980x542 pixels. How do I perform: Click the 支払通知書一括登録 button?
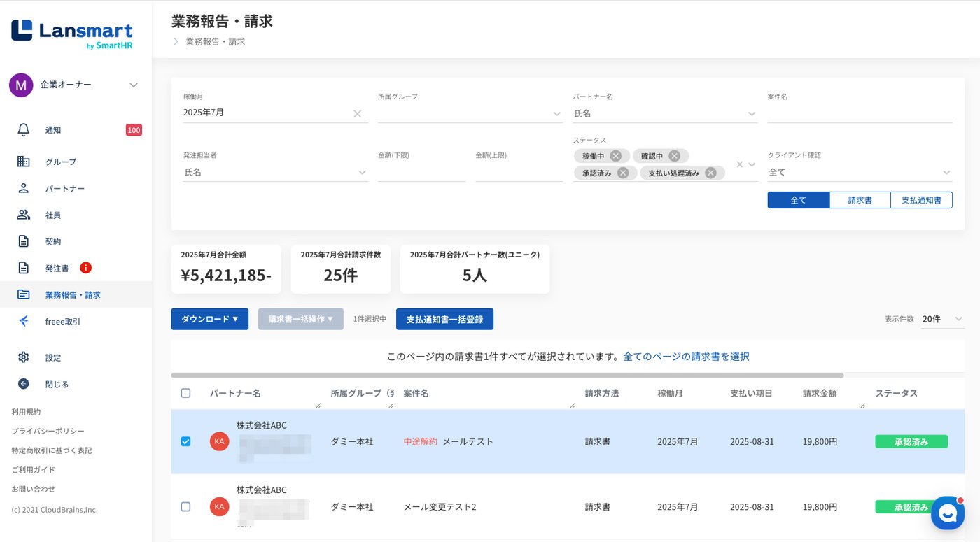[444, 319]
